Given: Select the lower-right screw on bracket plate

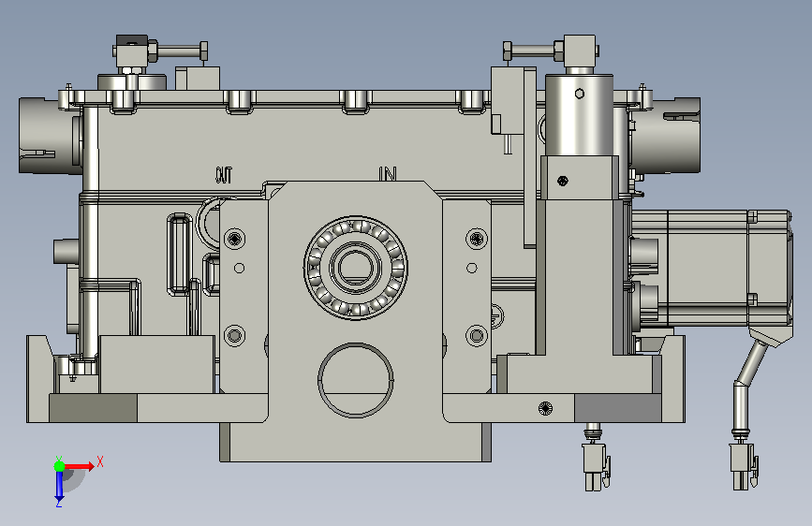Looking at the screenshot, I should click(x=477, y=335).
